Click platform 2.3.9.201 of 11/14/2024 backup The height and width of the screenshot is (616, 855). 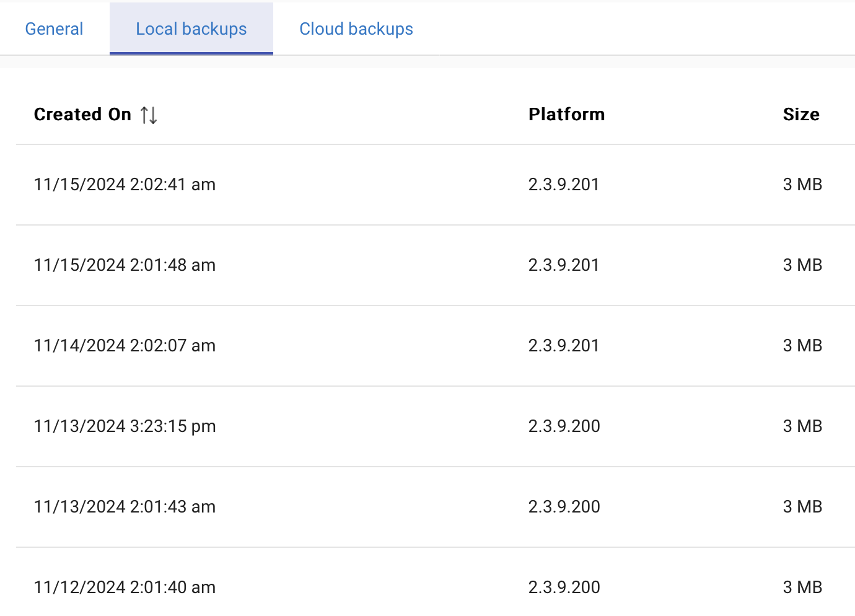(x=564, y=346)
